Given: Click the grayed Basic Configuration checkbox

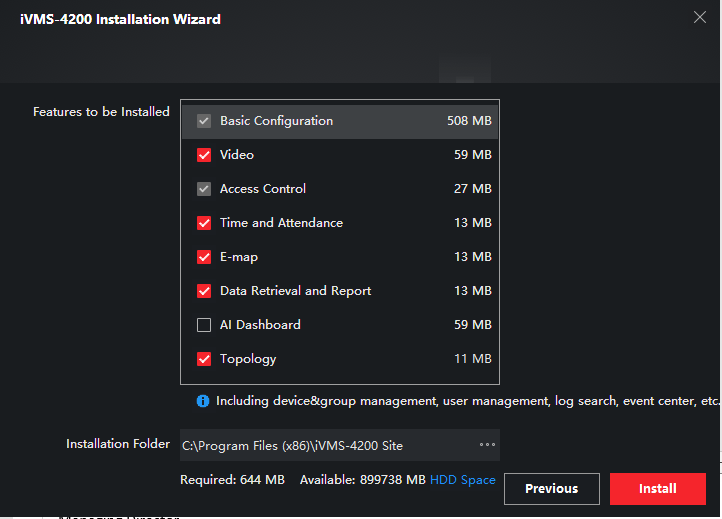Looking at the screenshot, I should 204,121.
